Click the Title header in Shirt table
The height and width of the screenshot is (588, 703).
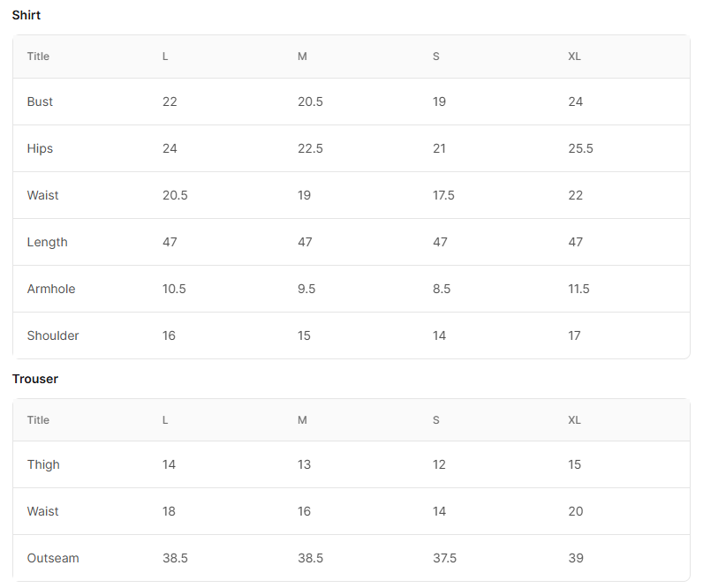click(38, 57)
